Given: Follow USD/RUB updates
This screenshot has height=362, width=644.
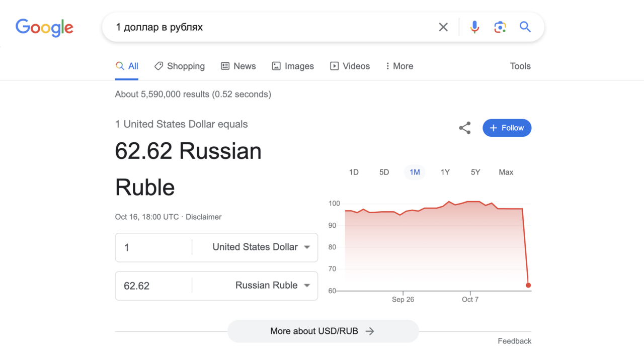Looking at the screenshot, I should [507, 128].
